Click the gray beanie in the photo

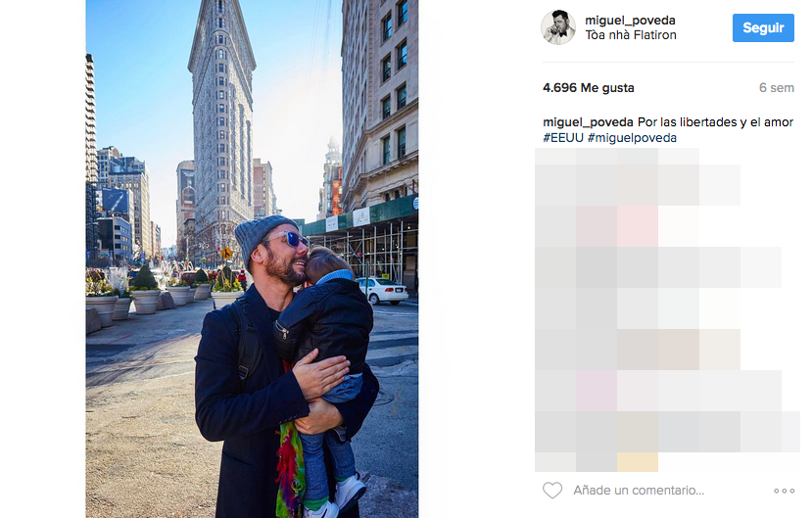click(x=263, y=237)
